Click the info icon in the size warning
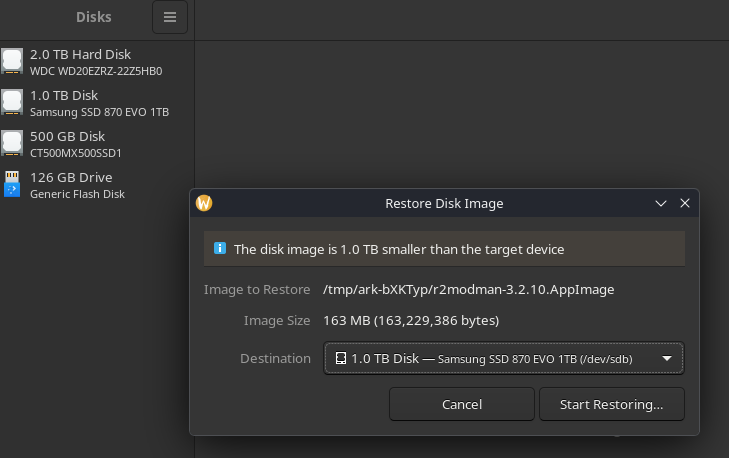 pos(220,248)
